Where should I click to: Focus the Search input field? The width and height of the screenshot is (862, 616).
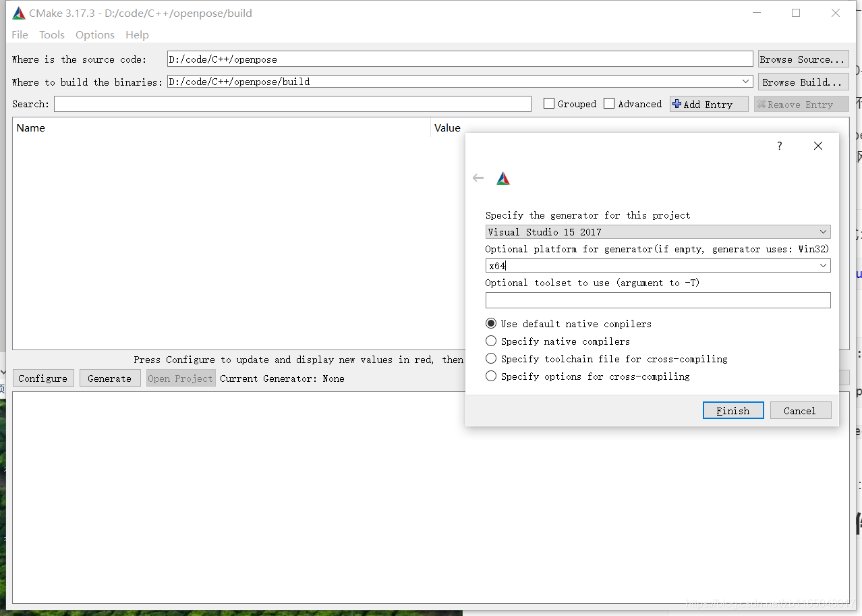click(x=293, y=104)
